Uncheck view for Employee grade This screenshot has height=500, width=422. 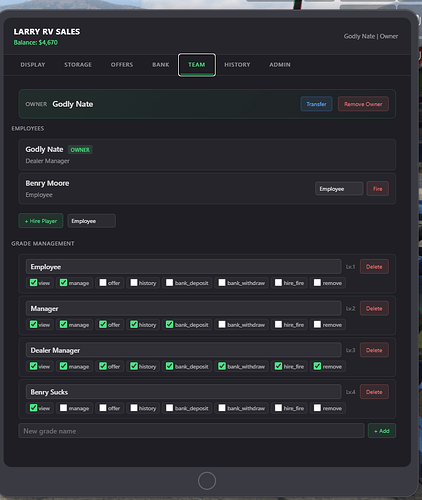pos(33,283)
